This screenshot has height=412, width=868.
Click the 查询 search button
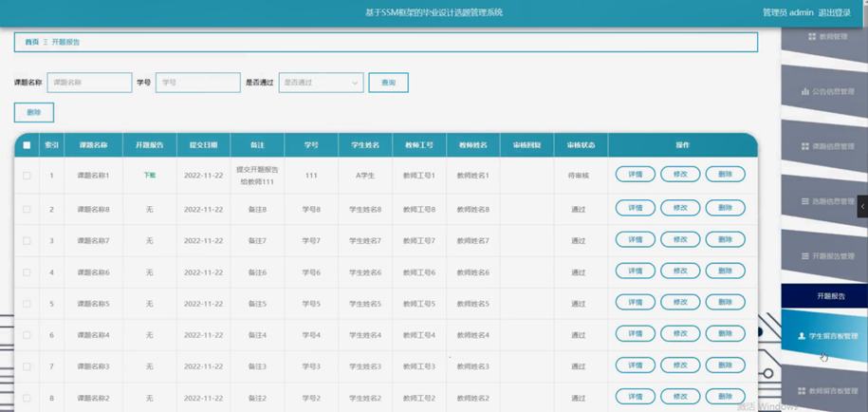tap(389, 83)
